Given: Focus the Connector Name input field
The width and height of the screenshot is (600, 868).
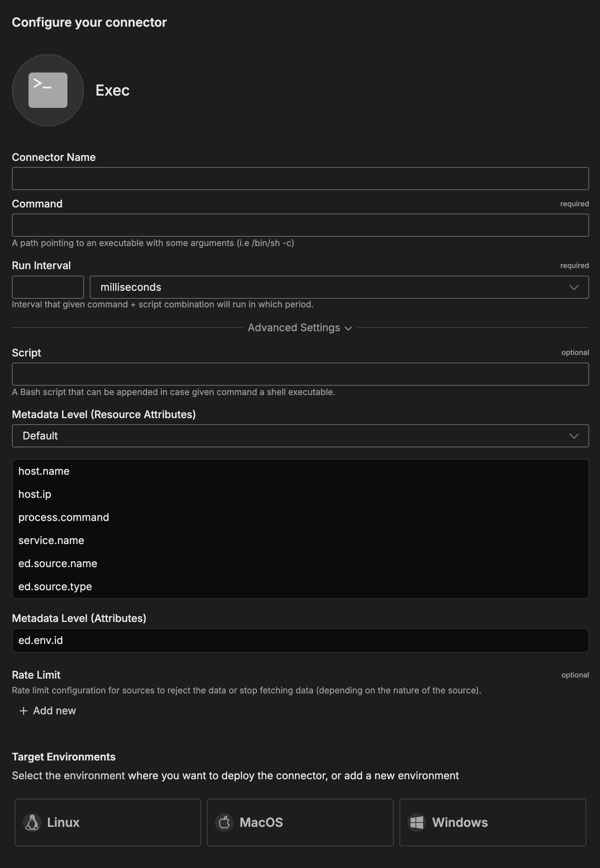Looking at the screenshot, I should tap(300, 179).
